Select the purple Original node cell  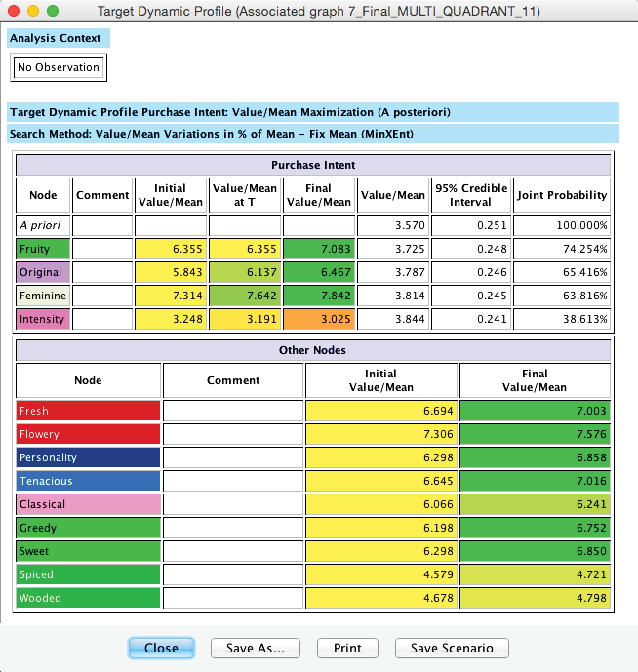point(43,272)
